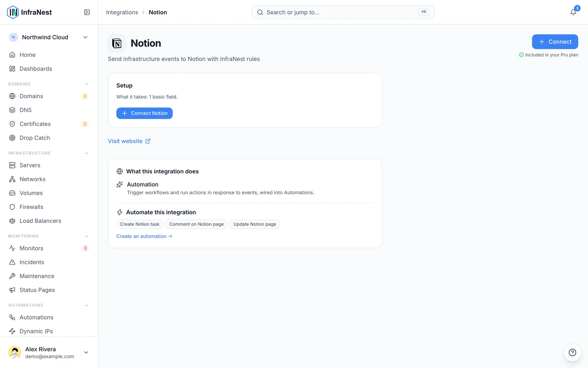
Task: Follow the Visit website link
Action: pyautogui.click(x=129, y=141)
